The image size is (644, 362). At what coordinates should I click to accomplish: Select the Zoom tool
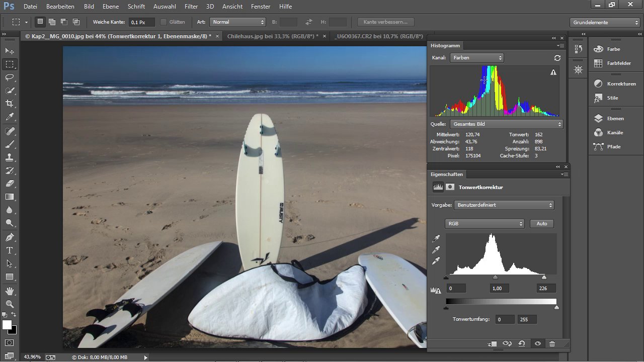pos(10,304)
